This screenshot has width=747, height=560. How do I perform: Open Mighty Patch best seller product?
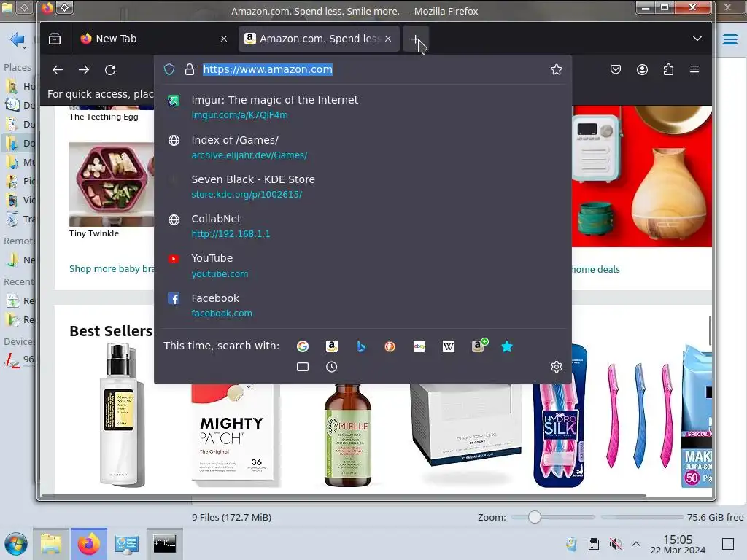pos(233,435)
